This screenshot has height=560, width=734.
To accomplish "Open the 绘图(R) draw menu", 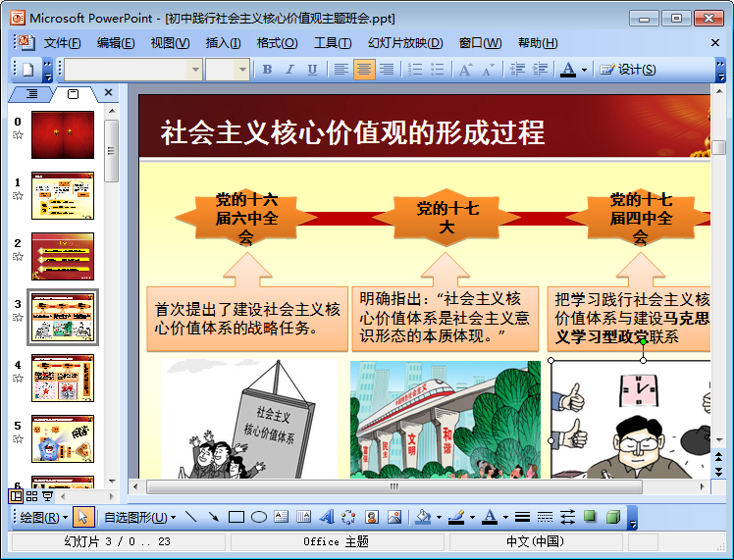I will [43, 517].
